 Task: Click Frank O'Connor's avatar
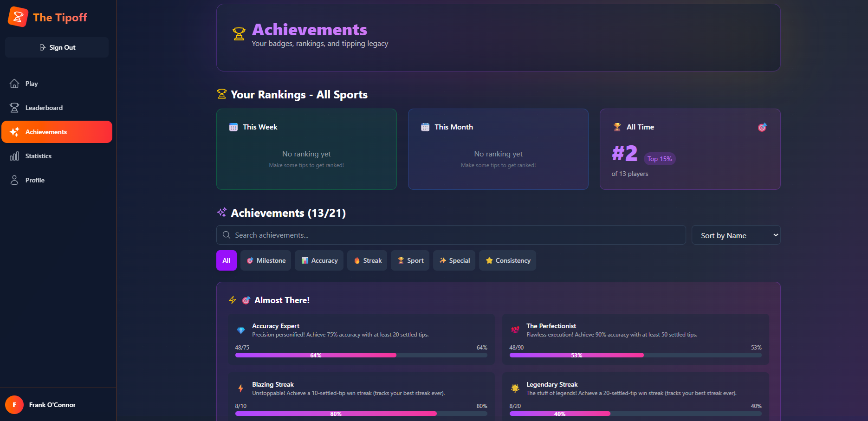click(14, 405)
